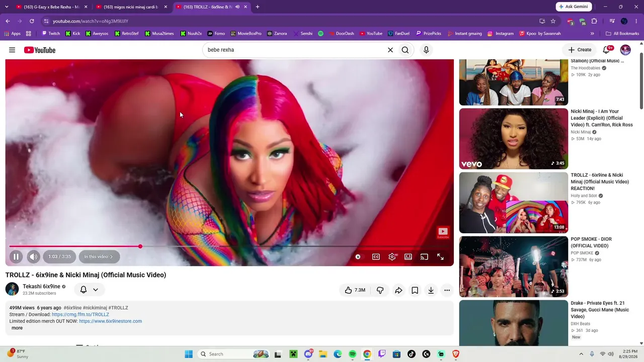Click the search box containing 'bebe rexha'
Screen dimensions: 644x362
click(294, 50)
